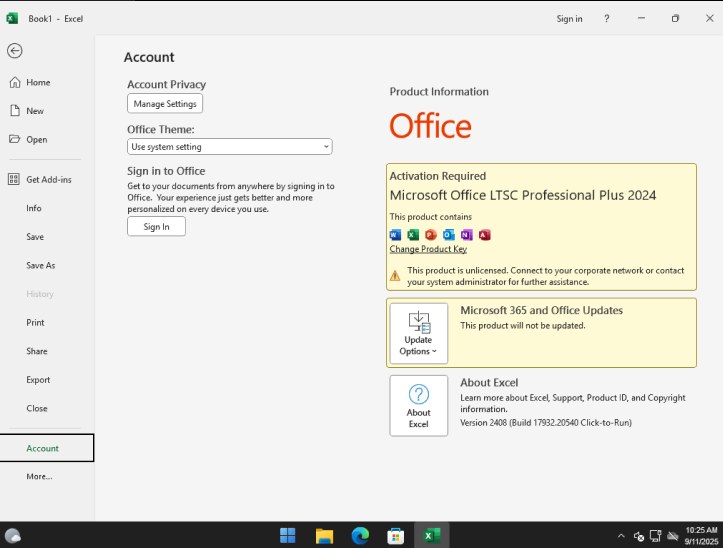723x548 pixels.
Task: Click the Outlook app icon under product contains
Action: [x=449, y=235]
